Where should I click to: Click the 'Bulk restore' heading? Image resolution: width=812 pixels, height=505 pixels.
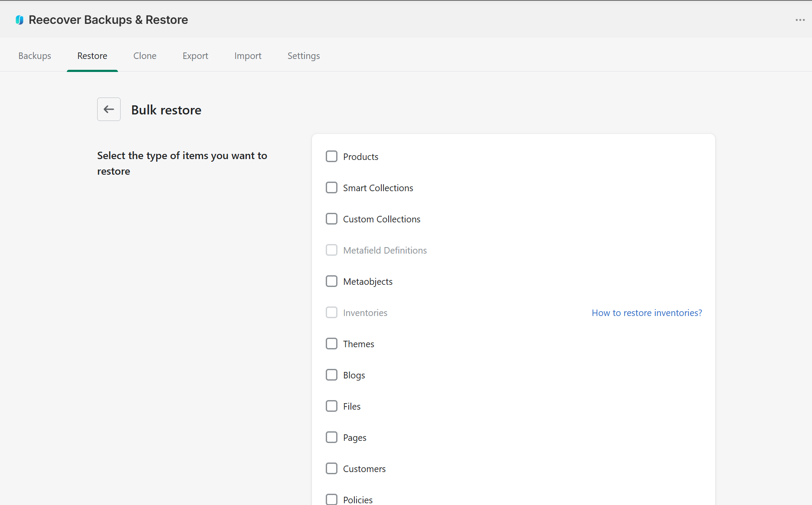pyautogui.click(x=166, y=110)
